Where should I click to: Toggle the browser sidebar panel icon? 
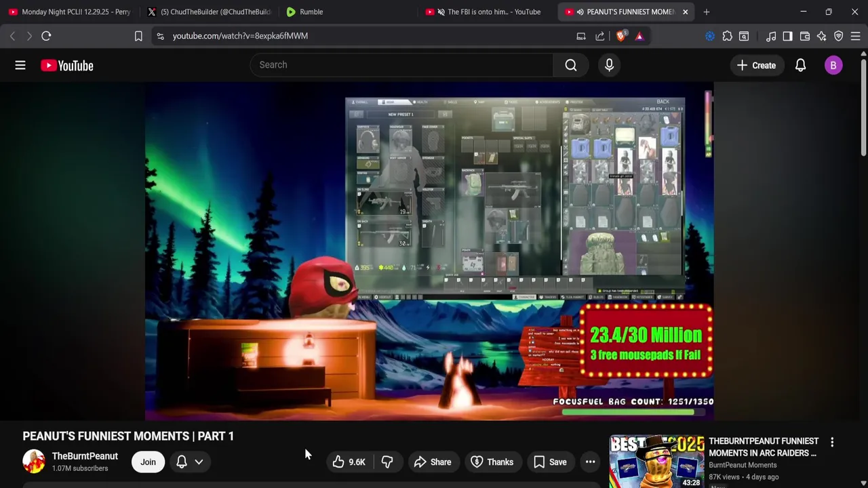coord(787,36)
